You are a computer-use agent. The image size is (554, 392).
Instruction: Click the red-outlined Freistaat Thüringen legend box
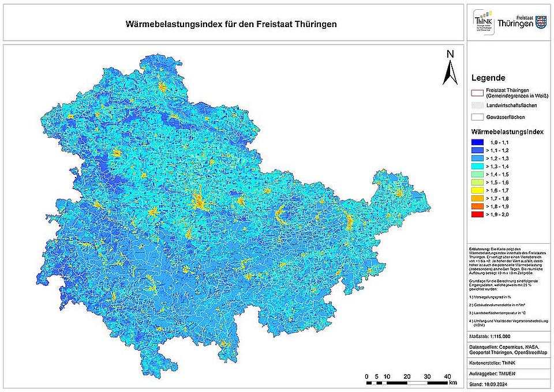click(477, 93)
